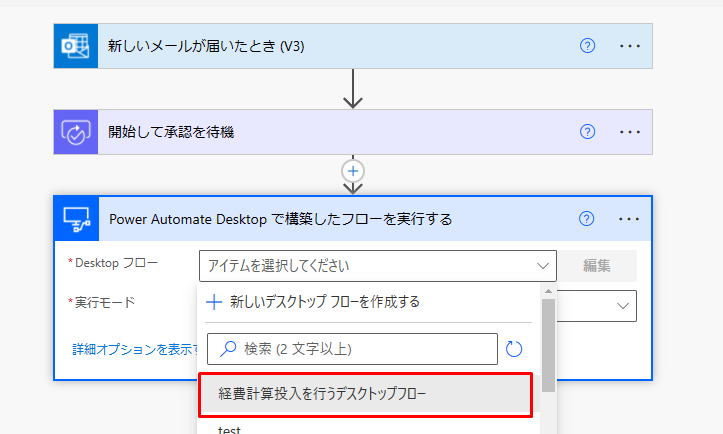Collapse the 開始して承認を待機 step header

pyautogui.click(x=353, y=132)
